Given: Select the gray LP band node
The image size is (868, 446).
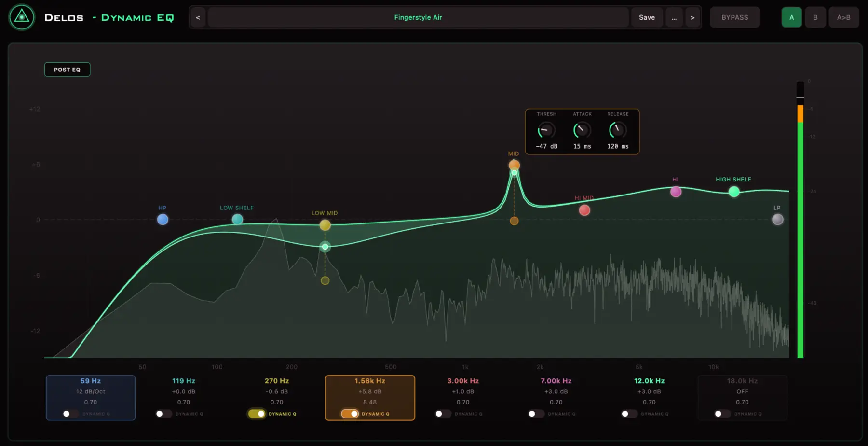Looking at the screenshot, I should 777,220.
